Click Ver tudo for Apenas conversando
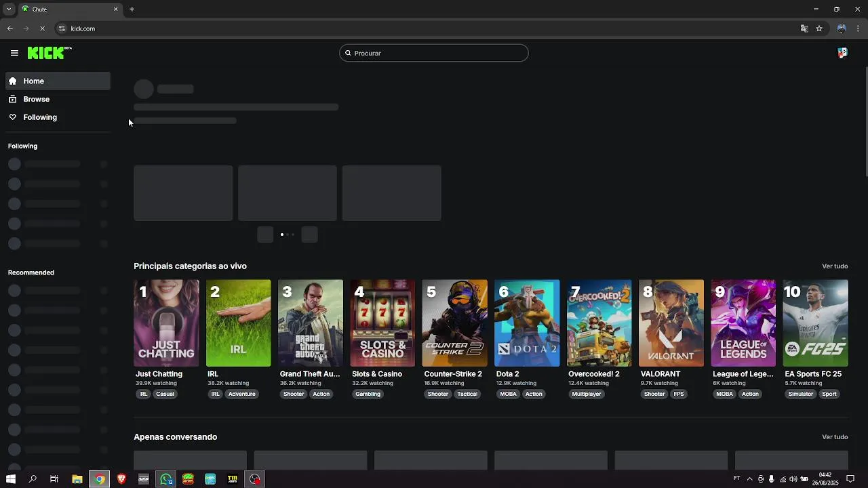 click(x=835, y=437)
